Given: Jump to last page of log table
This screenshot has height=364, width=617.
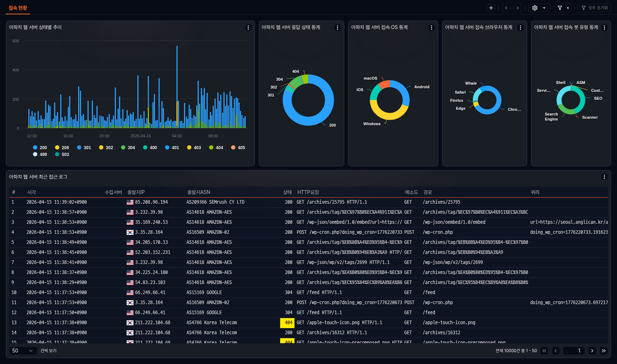Looking at the screenshot, I should [x=604, y=351].
